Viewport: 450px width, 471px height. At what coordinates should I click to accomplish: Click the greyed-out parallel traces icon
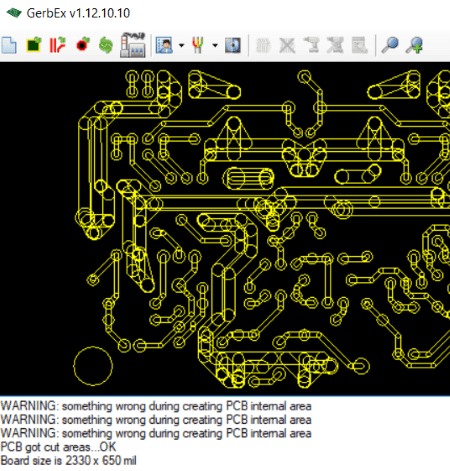263,45
